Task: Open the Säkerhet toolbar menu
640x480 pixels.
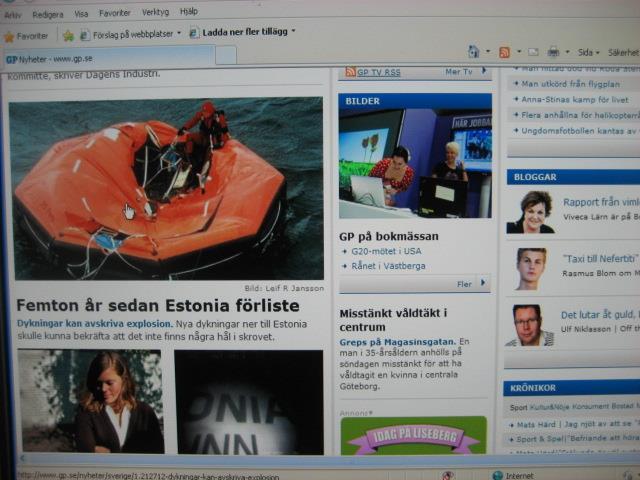Action: [x=623, y=52]
